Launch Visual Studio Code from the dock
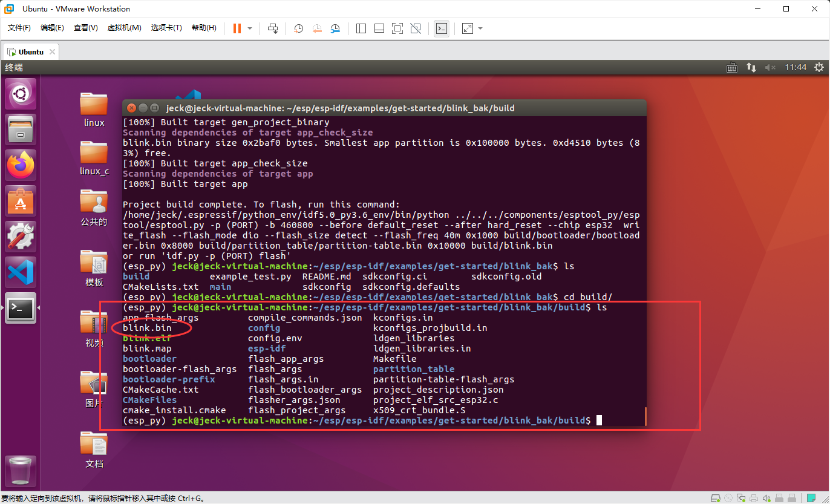Screen dimensions: 830x504 tap(21, 272)
